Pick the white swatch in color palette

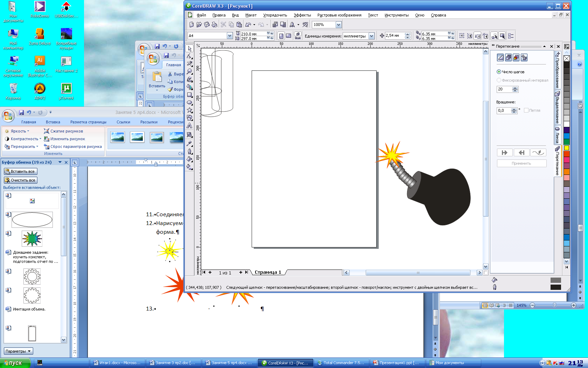coord(567,124)
